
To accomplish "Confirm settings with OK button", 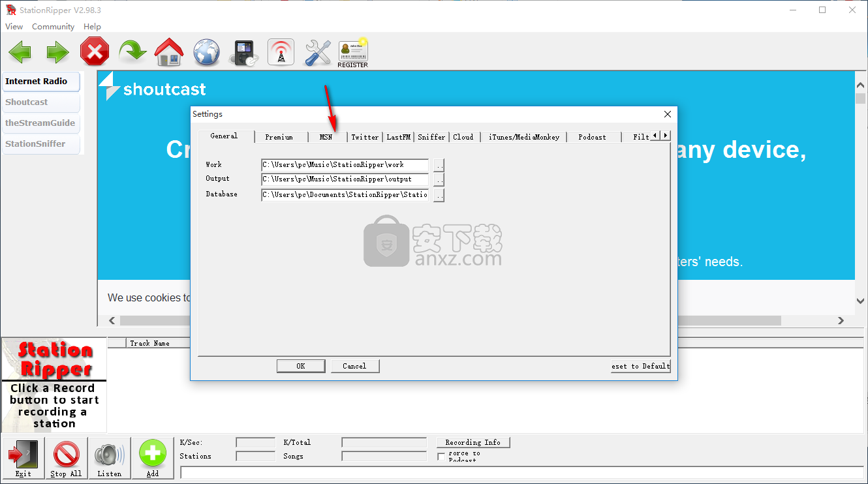I will coord(301,366).
